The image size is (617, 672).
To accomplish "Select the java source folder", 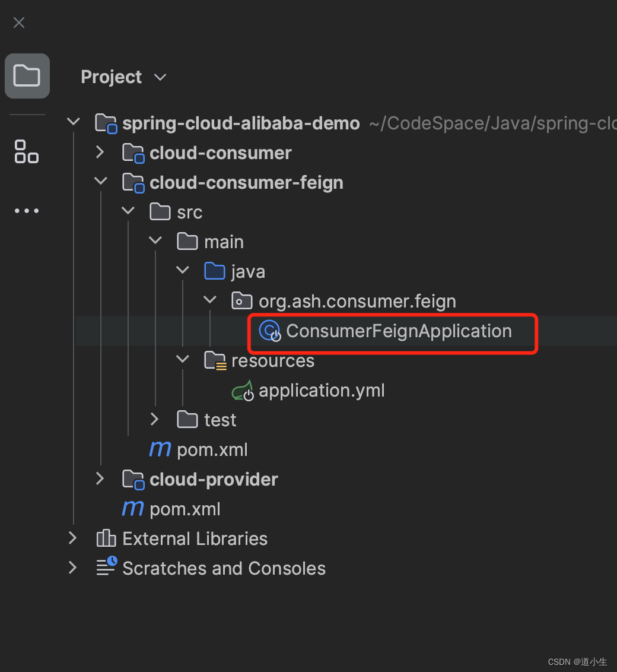I will (247, 272).
